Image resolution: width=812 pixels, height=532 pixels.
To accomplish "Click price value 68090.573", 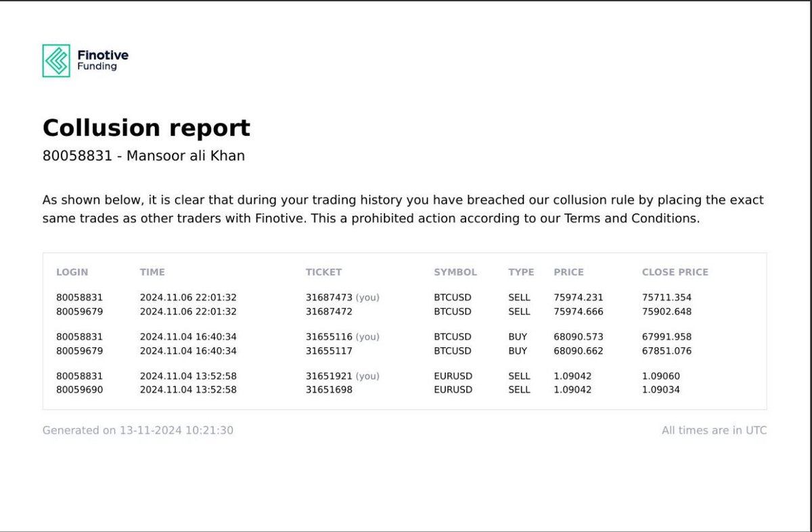I will click(579, 336).
